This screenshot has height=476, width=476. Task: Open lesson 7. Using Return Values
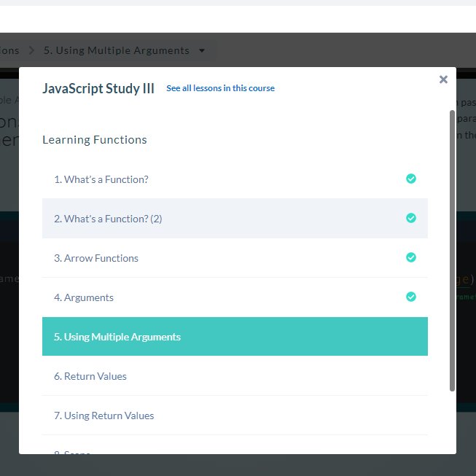[x=235, y=415]
